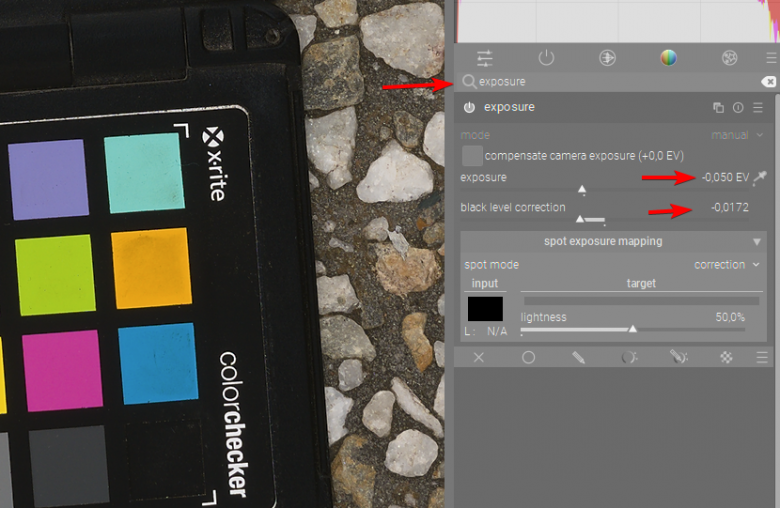
Task: Clear the module search text
Action: (x=769, y=82)
